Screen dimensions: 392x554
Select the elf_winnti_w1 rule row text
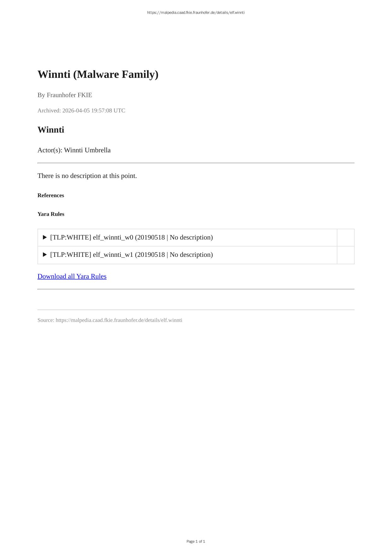click(131, 255)
